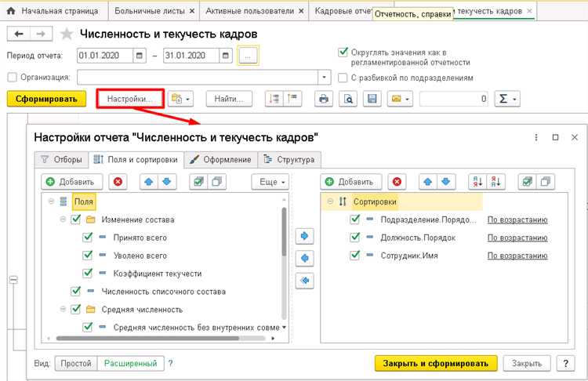Collapse the Средняя численность group
The image size is (588, 381).
[x=63, y=310]
